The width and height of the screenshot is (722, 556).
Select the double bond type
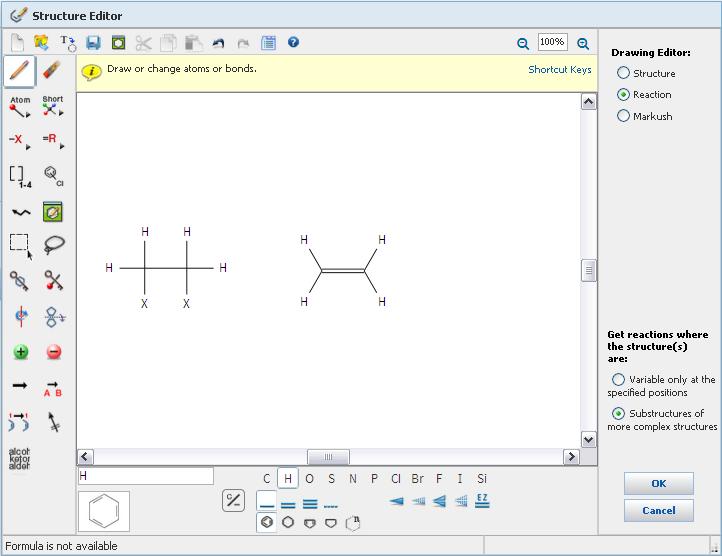[x=288, y=505]
